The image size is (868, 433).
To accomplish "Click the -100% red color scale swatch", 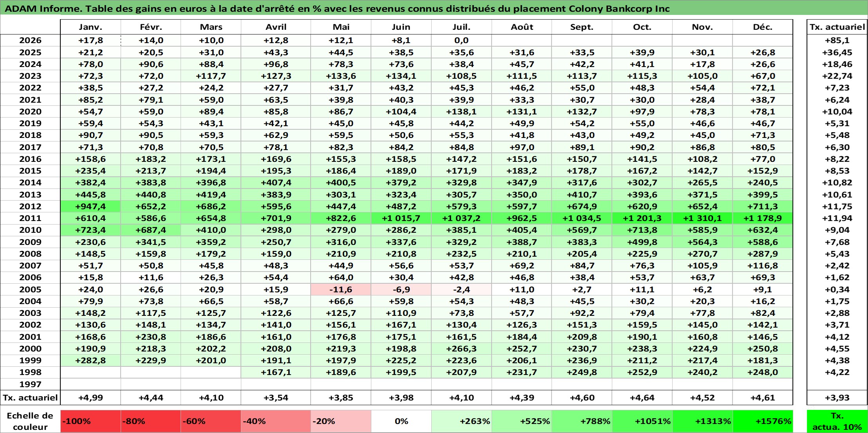I will [x=90, y=421].
